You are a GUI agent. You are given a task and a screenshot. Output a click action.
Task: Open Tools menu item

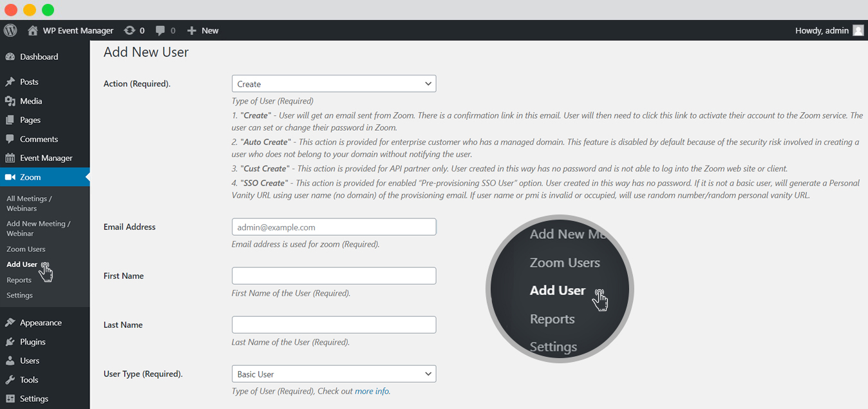click(x=29, y=380)
